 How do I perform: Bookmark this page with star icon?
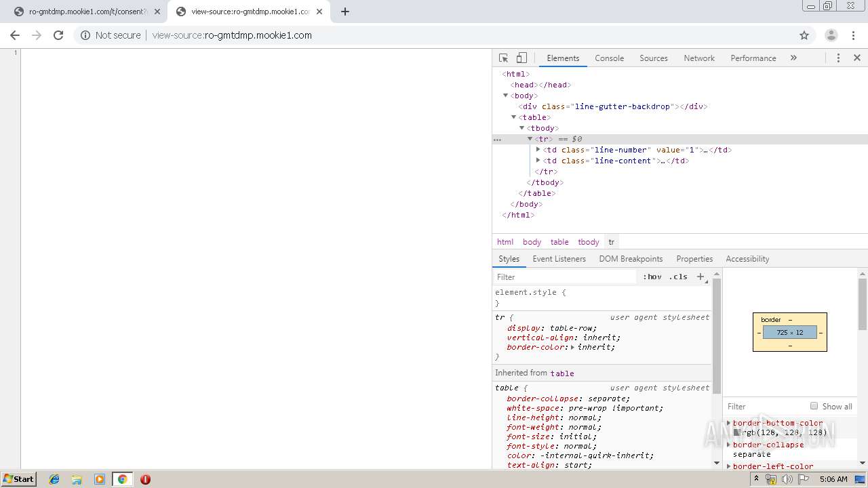click(x=804, y=35)
